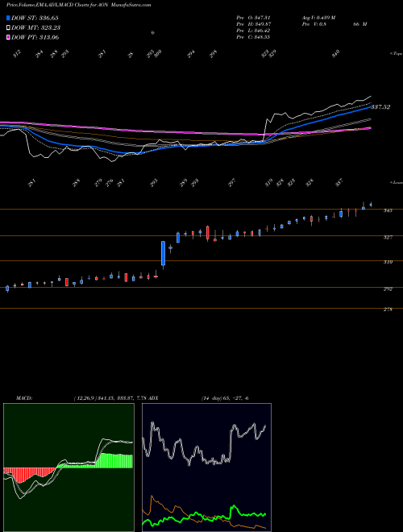Click the 278 price axis label

(x=388, y=310)
